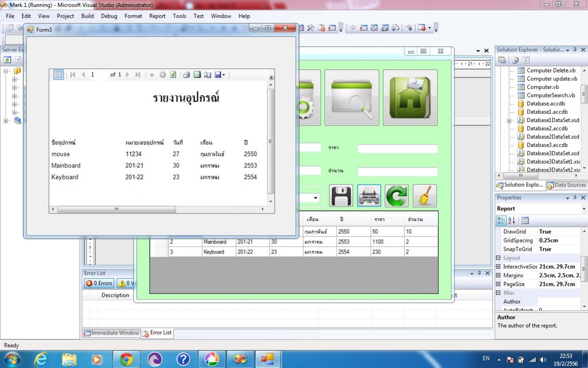Viewport: 588px width, 368px height.
Task: Click Property Pages icon in Properties panel
Action: pos(525,221)
